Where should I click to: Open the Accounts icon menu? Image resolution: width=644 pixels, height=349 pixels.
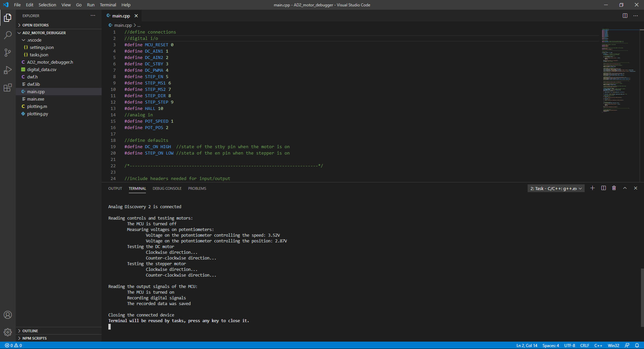8,315
